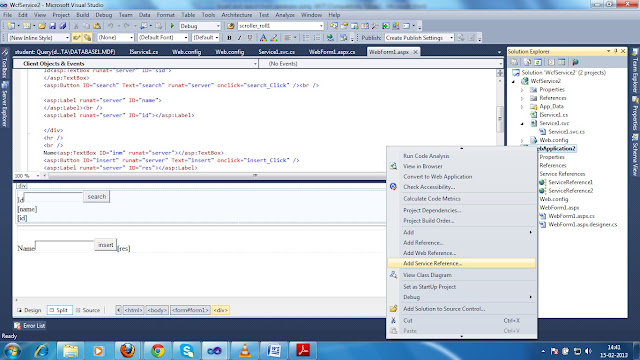
Task: Choose Add Solution to Source Control
Action: point(462,309)
